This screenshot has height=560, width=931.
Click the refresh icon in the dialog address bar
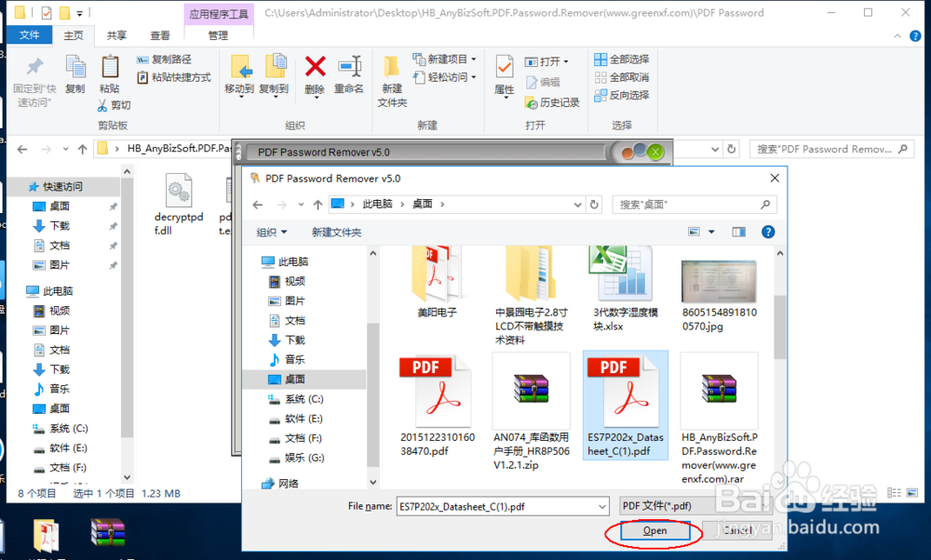click(594, 205)
